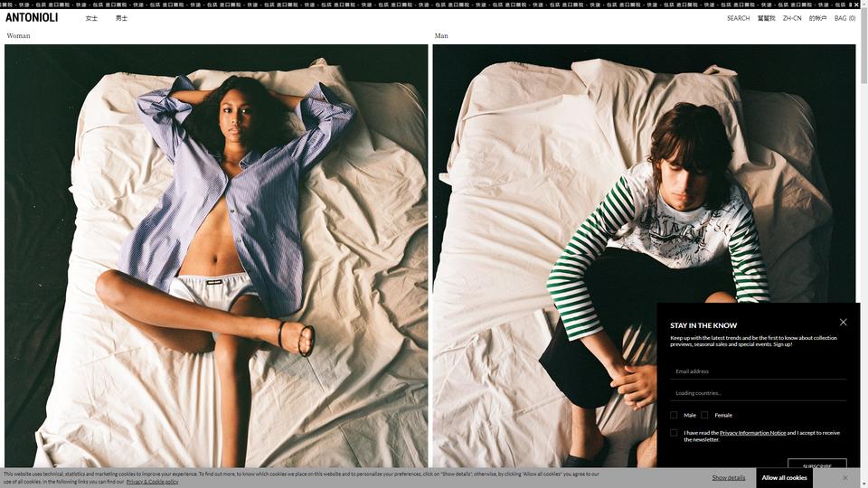Open the BAG (0) cart
868x488 pixels.
coord(844,18)
